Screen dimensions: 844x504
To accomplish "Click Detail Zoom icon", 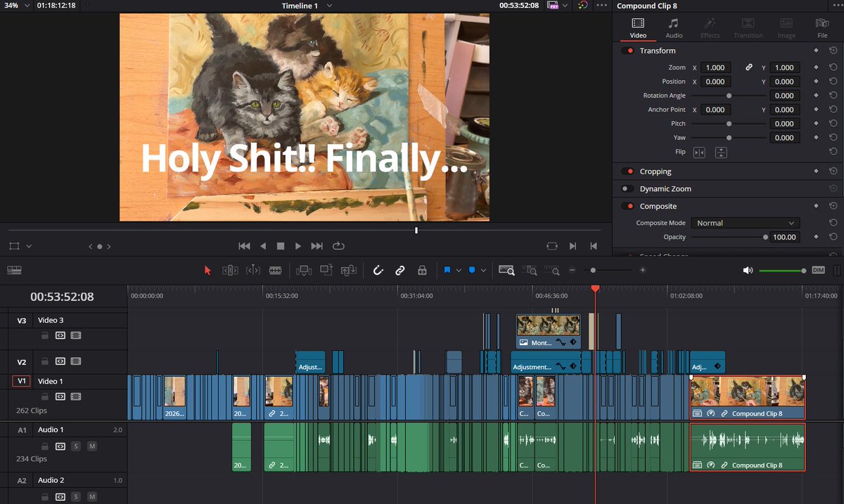I will coord(531,270).
